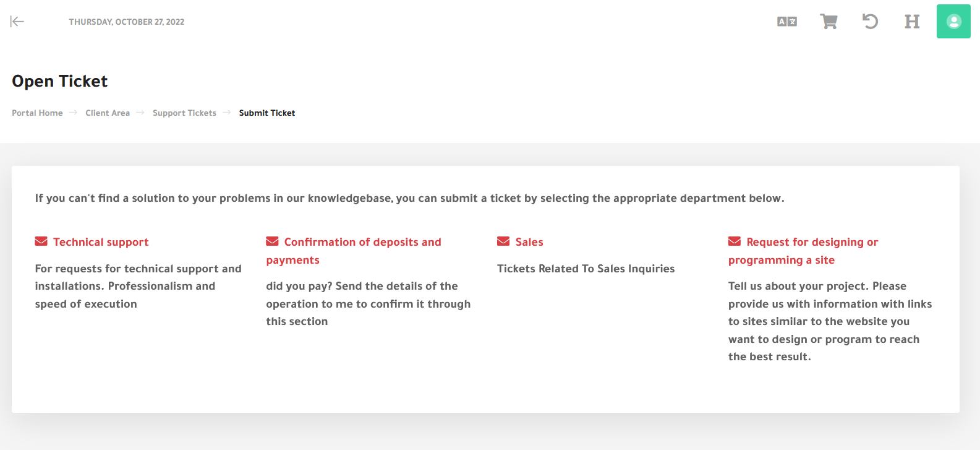Open the green user account avatar
This screenshot has width=980, height=450.
(x=953, y=21)
